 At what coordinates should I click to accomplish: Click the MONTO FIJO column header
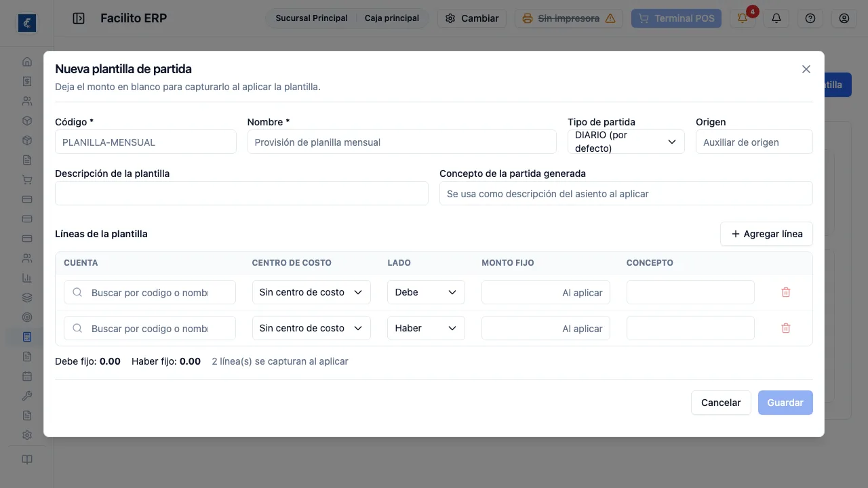click(x=508, y=263)
